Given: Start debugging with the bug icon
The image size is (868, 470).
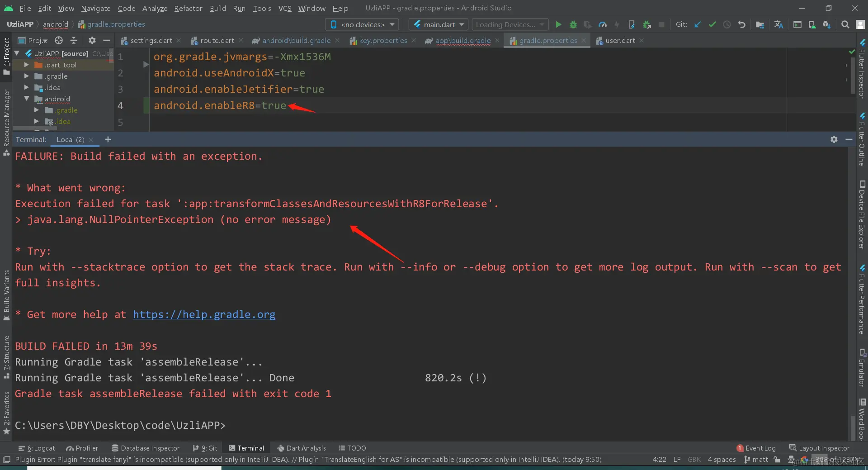Looking at the screenshot, I should (x=573, y=24).
